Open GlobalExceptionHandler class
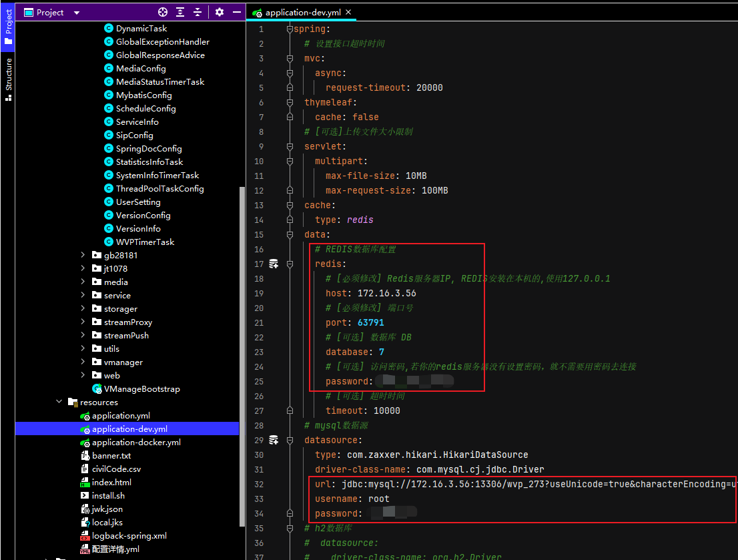 tap(162, 42)
